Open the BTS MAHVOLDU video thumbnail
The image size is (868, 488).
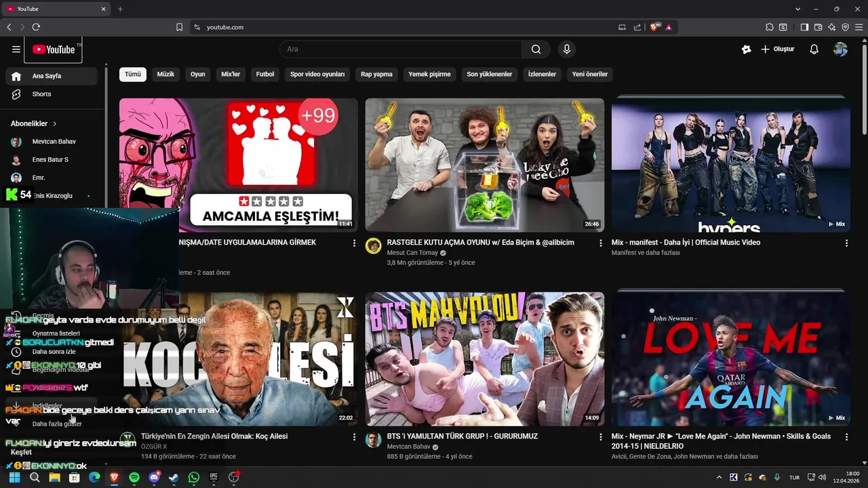coord(485,359)
